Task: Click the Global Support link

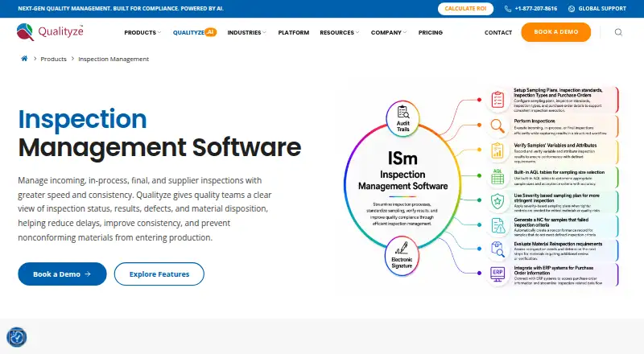Action: point(602,9)
